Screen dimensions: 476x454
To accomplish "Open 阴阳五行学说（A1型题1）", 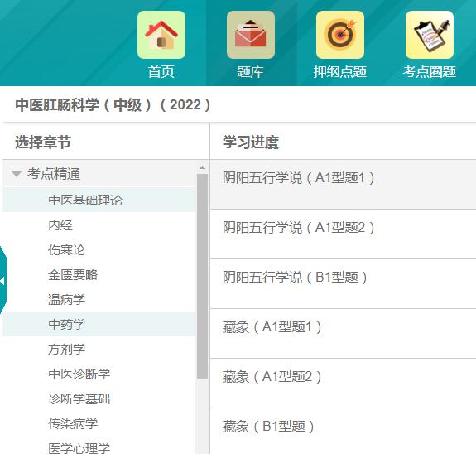I will [x=299, y=178].
